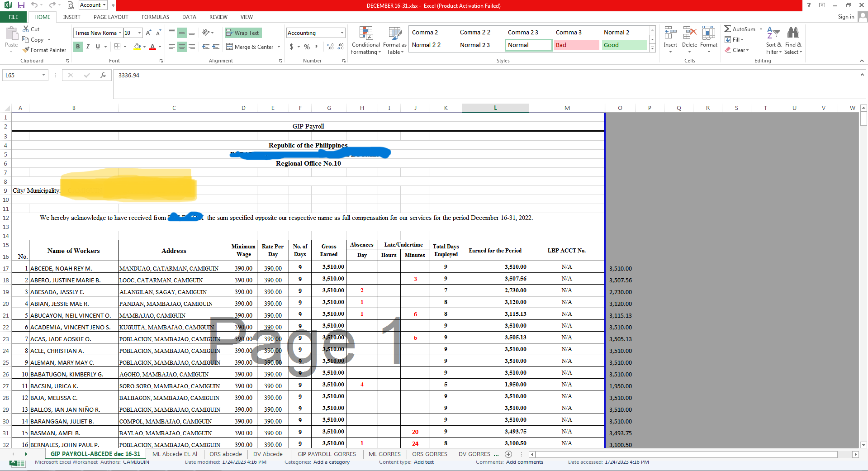
Task: Increase font size with the larger A icon
Action: pyautogui.click(x=148, y=33)
